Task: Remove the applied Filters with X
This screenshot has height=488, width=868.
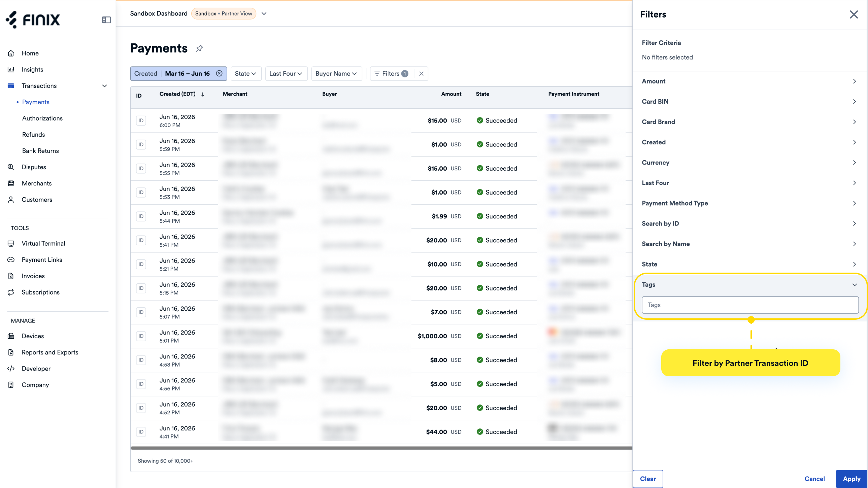Action: (421, 73)
